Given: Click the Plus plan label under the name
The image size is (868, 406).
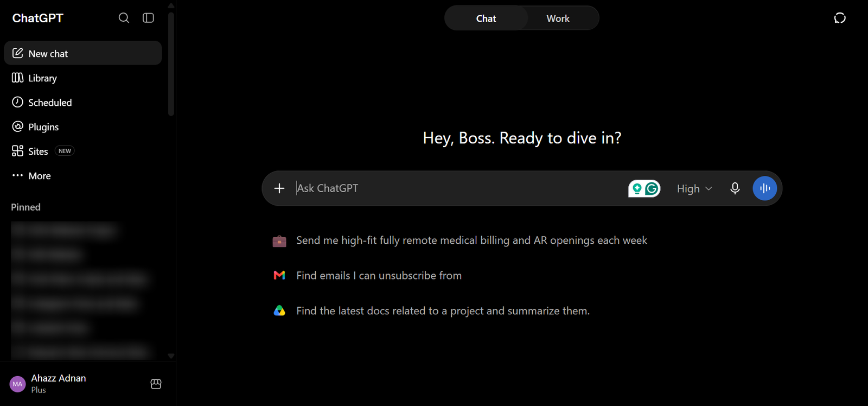Looking at the screenshot, I should coord(39,390).
